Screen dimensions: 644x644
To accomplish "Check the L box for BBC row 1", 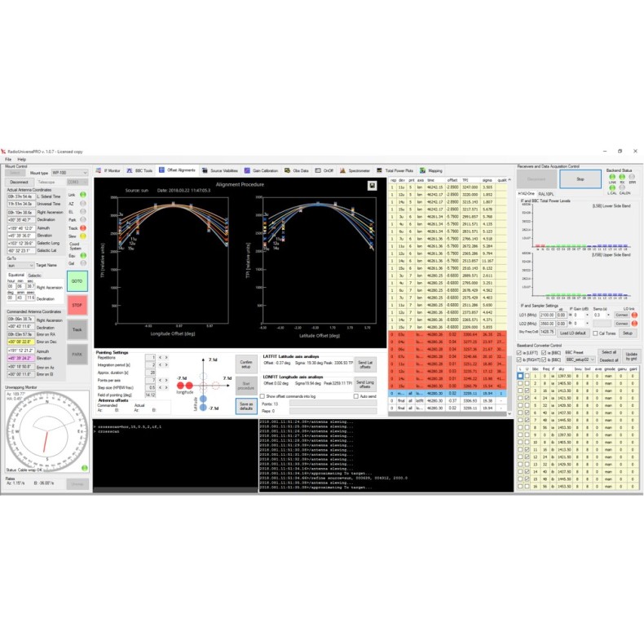I will [520, 376].
